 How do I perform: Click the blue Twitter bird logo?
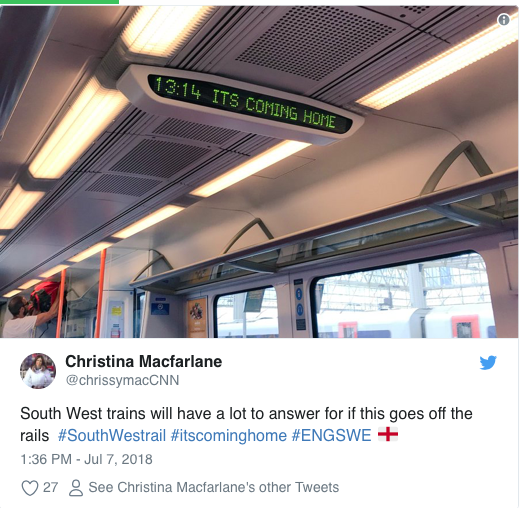pyautogui.click(x=488, y=363)
